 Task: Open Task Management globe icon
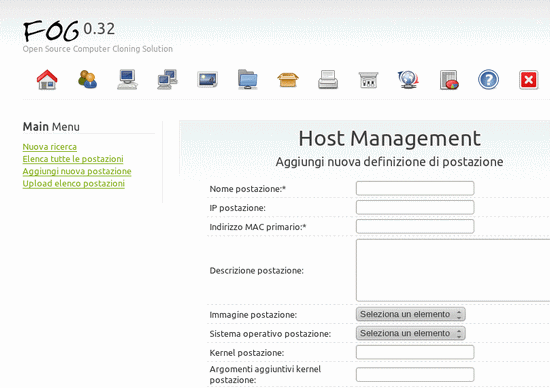click(408, 80)
